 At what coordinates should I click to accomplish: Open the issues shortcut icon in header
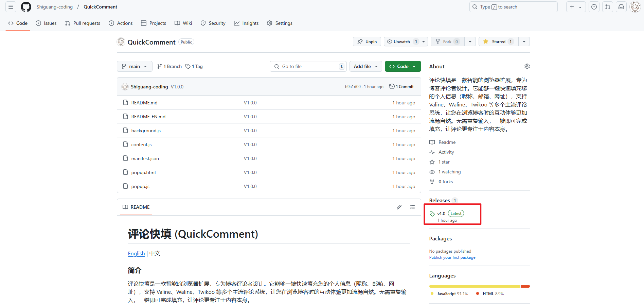point(594,7)
